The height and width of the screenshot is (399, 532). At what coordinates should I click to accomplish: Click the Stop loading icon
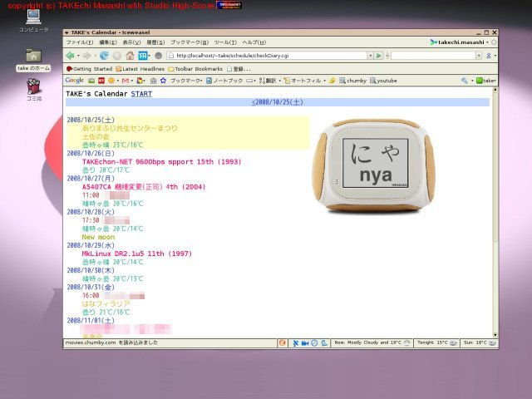pos(116,56)
